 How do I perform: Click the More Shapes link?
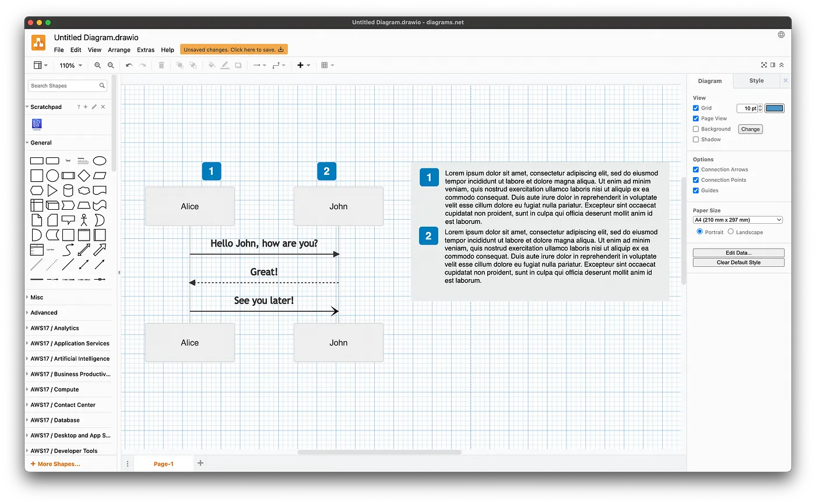55,464
